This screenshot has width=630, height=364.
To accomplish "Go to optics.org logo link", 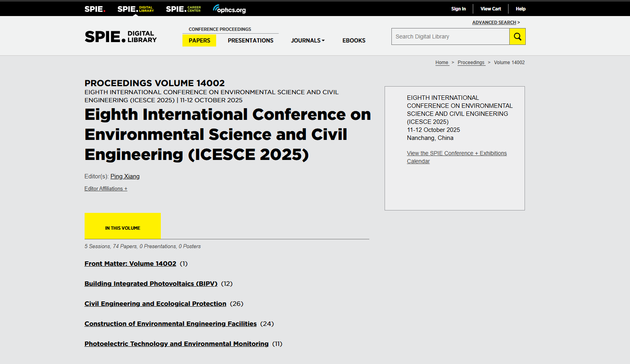I will [x=229, y=9].
